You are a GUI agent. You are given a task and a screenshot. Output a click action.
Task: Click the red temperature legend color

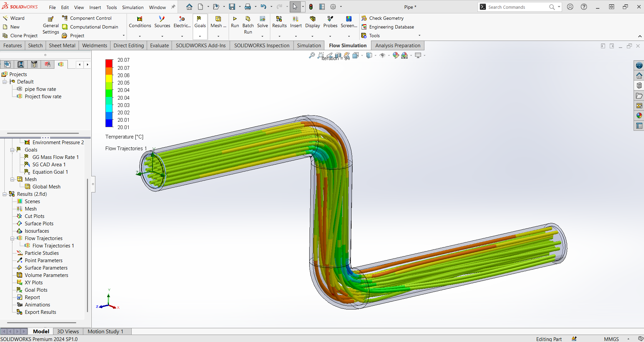click(x=109, y=63)
